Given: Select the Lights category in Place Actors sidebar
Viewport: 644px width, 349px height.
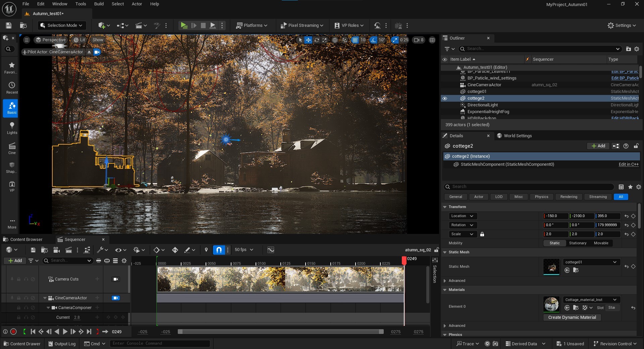Looking at the screenshot, I should click(11, 128).
